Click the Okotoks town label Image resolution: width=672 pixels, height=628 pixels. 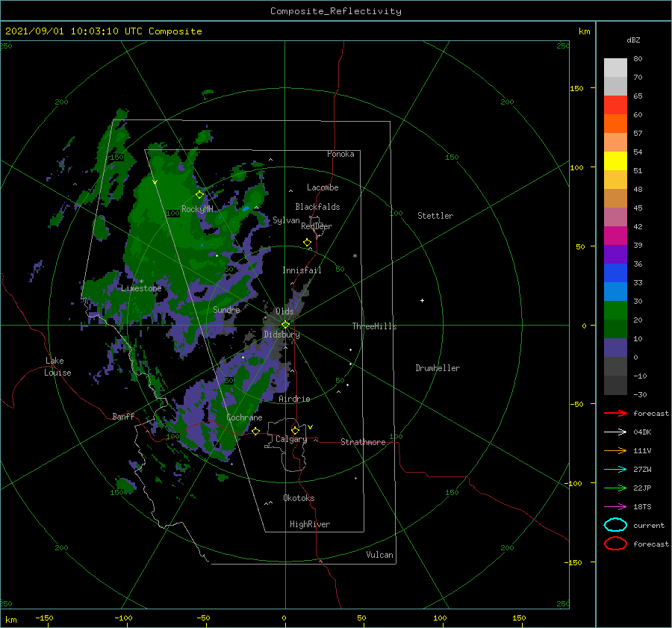pos(299,498)
